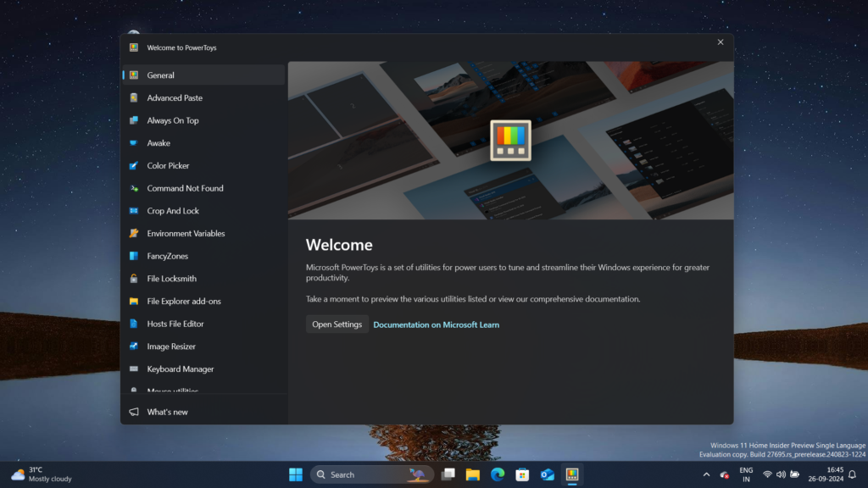Close the Welcome to PowerToys window

point(721,42)
